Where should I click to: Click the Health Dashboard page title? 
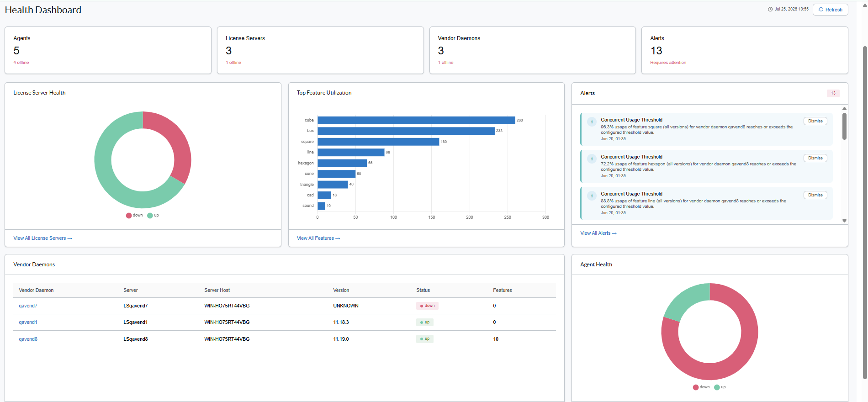click(x=43, y=10)
